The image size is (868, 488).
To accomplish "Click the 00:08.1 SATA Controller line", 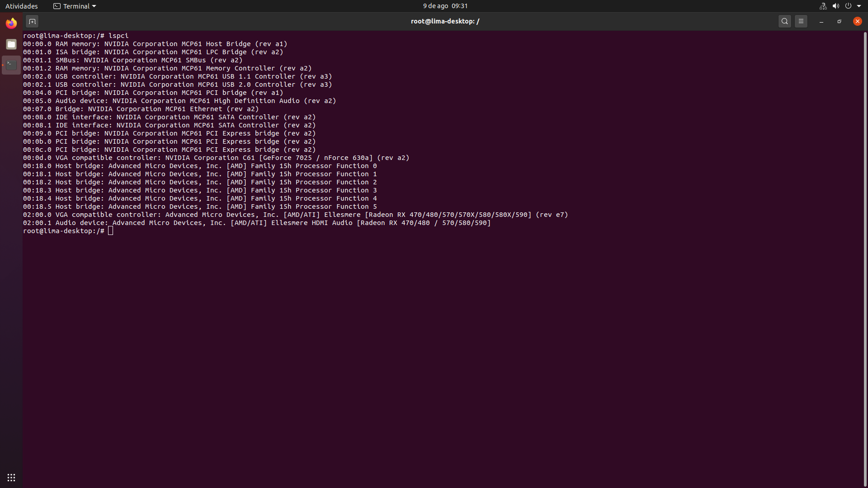I will click(170, 125).
